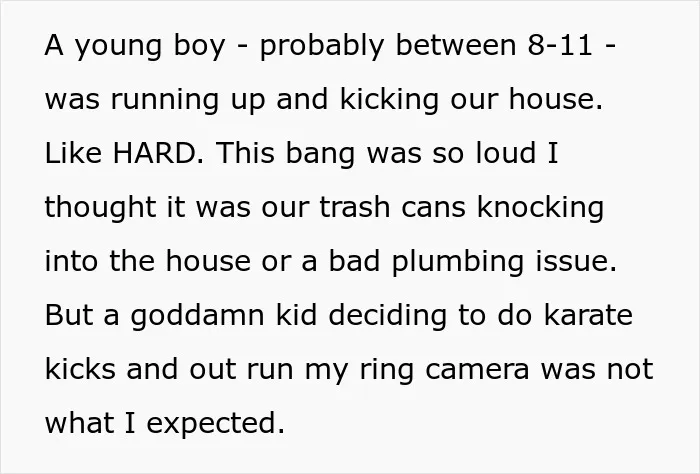
Task: Click the word "trash"
Action: [355, 207]
